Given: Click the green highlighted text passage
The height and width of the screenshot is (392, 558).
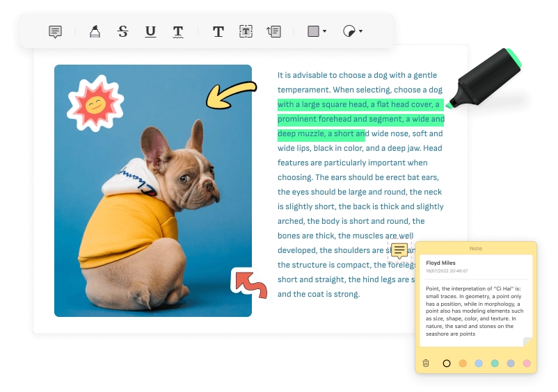Looking at the screenshot, I should (x=358, y=119).
